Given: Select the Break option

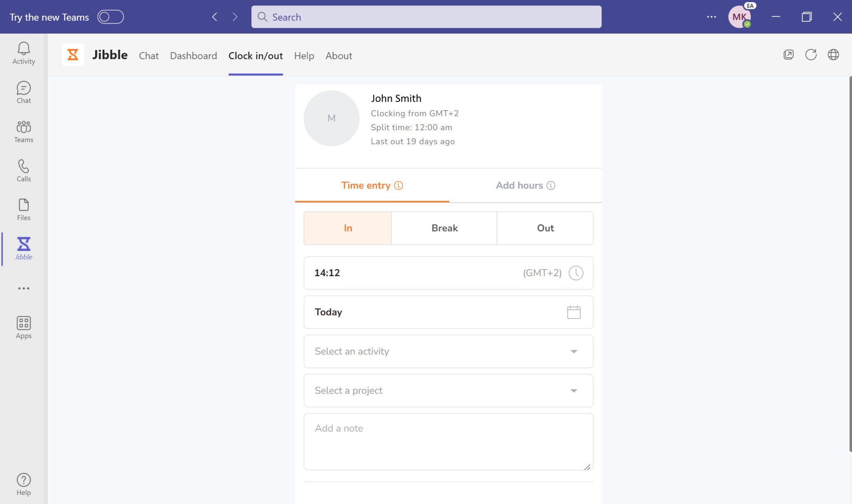Looking at the screenshot, I should tap(444, 228).
